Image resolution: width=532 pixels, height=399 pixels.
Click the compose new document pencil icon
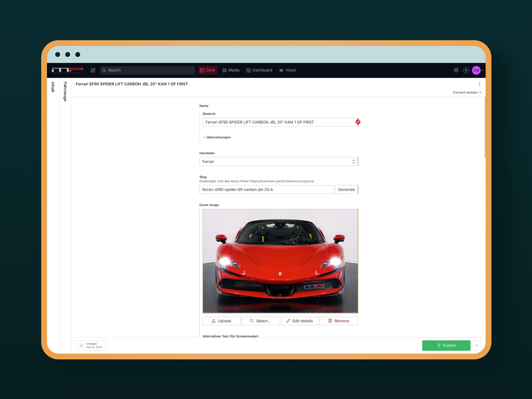[93, 70]
